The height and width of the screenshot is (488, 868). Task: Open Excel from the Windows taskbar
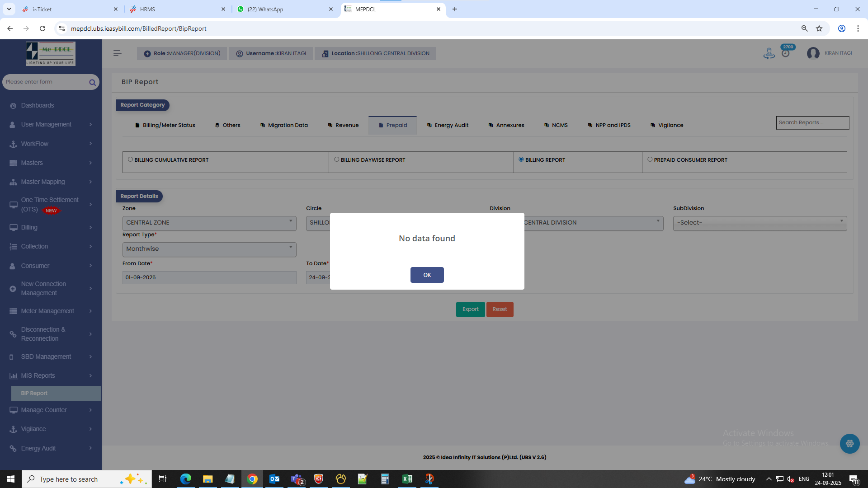[407, 479]
